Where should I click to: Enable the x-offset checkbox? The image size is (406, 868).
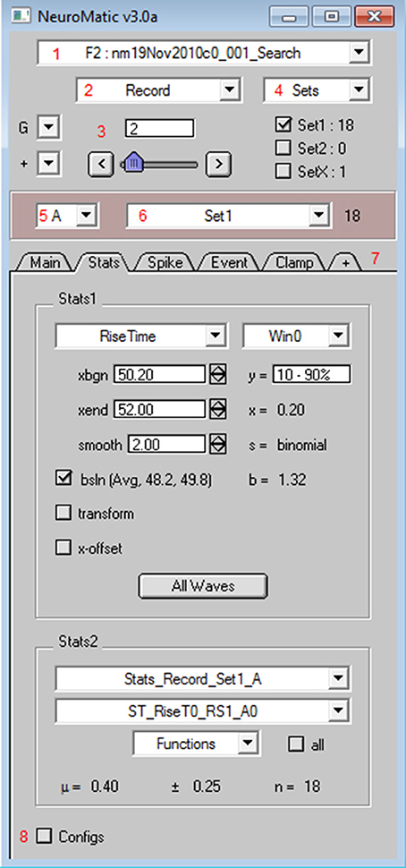pyautogui.click(x=63, y=548)
